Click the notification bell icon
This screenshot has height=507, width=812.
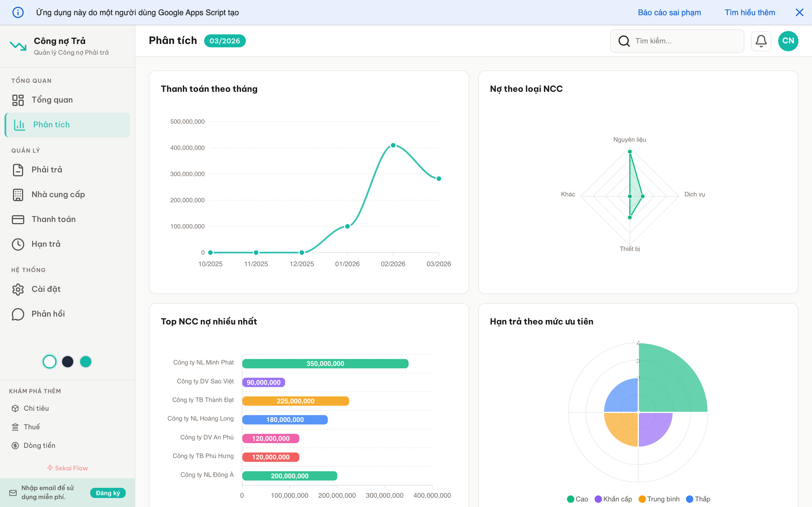[761, 41]
